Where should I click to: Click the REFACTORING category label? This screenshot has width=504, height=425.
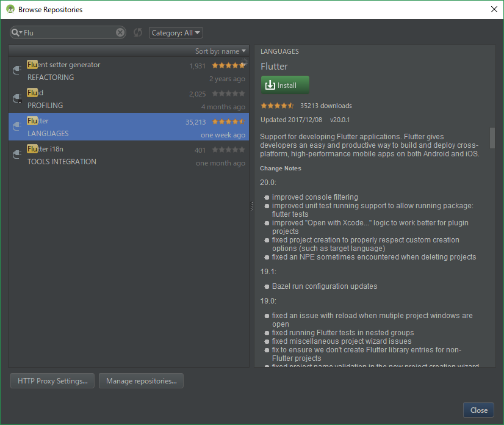point(51,78)
